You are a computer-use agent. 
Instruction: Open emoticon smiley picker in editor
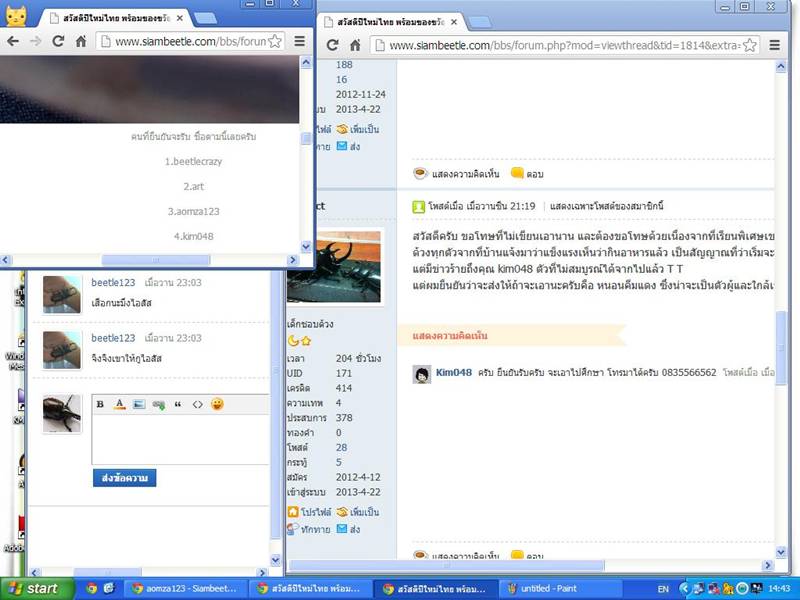pos(217,404)
